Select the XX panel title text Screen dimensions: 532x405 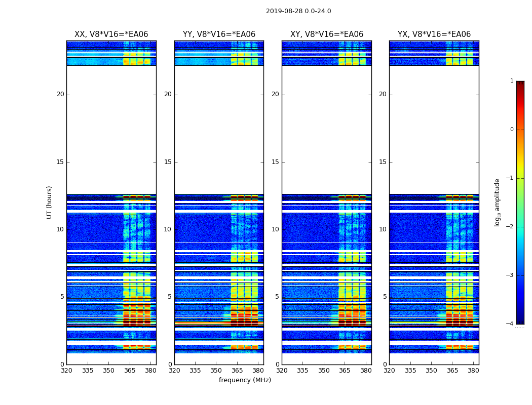111,34
